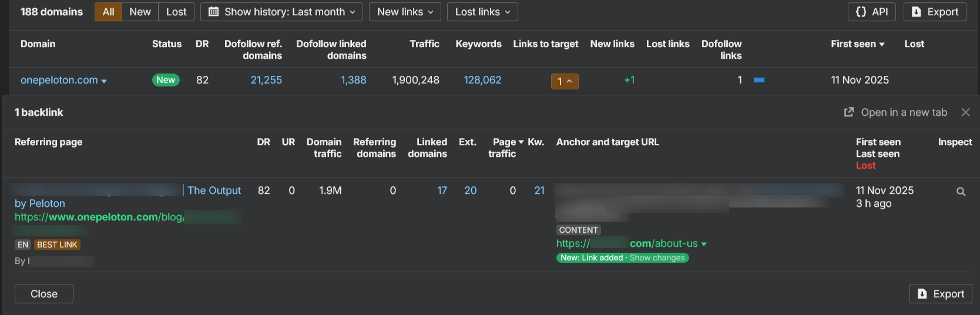Viewport: 980px width, 315px height.
Task: Sort by Domain traffic column header
Action: pos(324,148)
